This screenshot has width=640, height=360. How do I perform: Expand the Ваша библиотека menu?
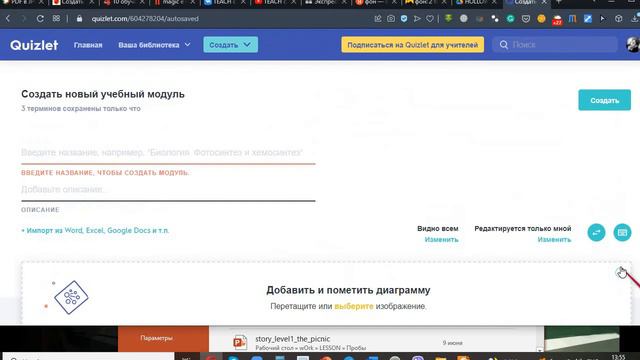click(154, 45)
